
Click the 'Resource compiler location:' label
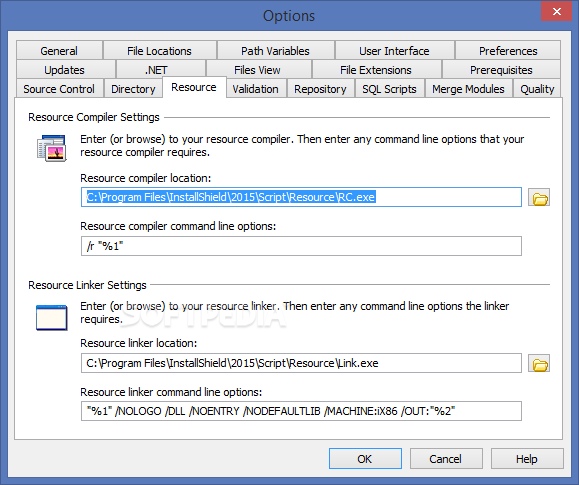click(x=145, y=178)
